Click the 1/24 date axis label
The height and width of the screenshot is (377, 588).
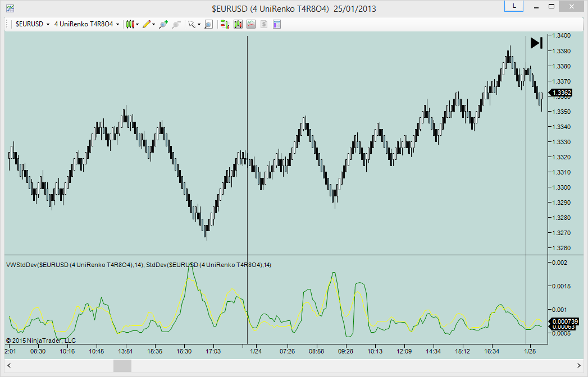pos(256,352)
